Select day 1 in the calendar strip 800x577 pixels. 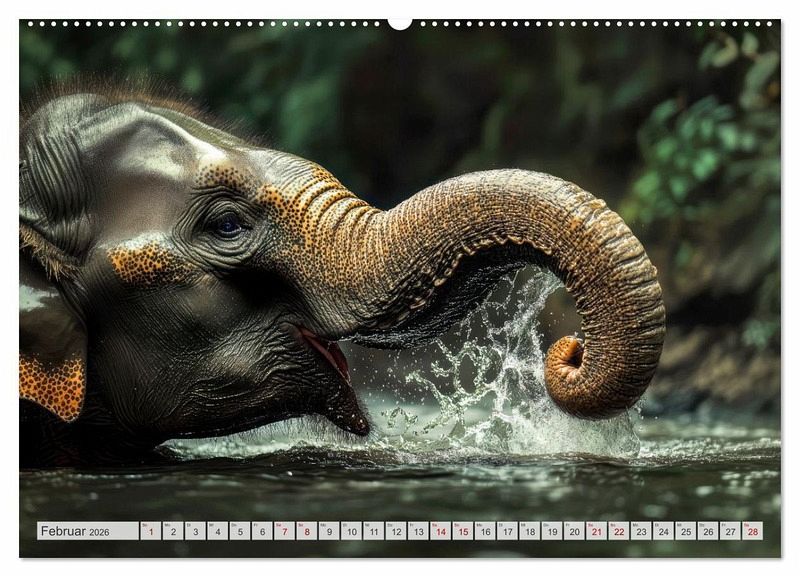[x=150, y=531]
